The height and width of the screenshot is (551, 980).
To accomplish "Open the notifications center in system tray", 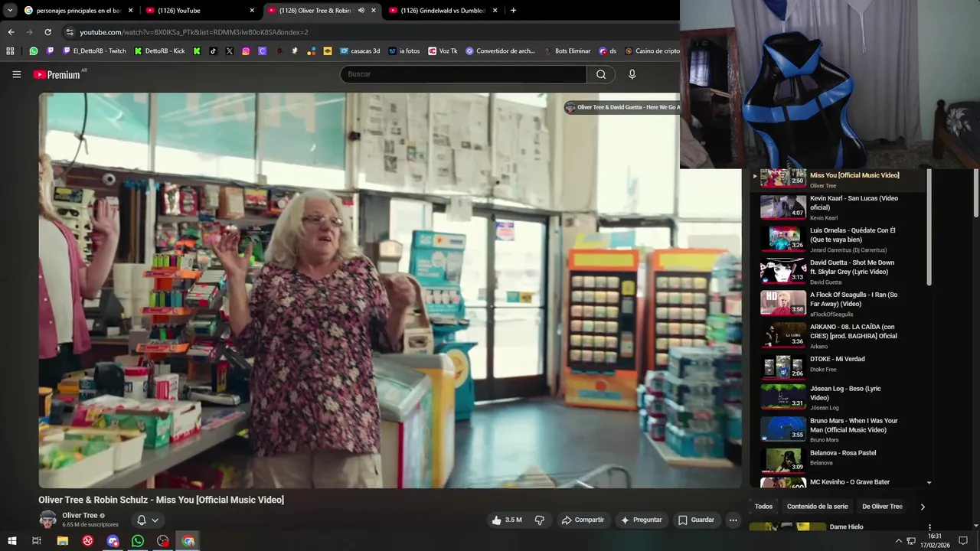I will coord(963,541).
